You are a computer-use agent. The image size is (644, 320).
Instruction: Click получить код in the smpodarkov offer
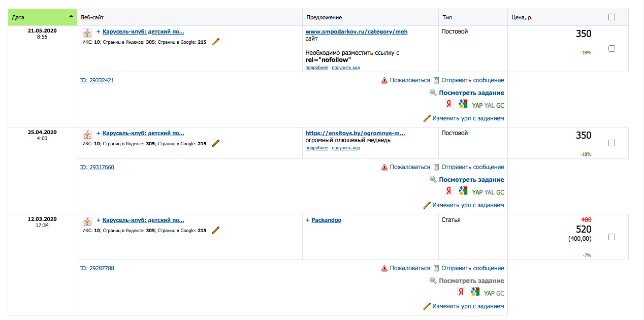(346, 68)
